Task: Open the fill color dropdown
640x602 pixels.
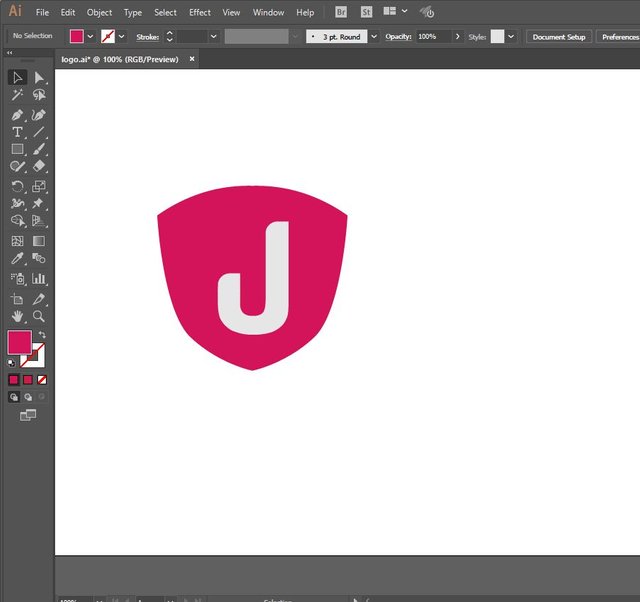Action: [x=91, y=36]
